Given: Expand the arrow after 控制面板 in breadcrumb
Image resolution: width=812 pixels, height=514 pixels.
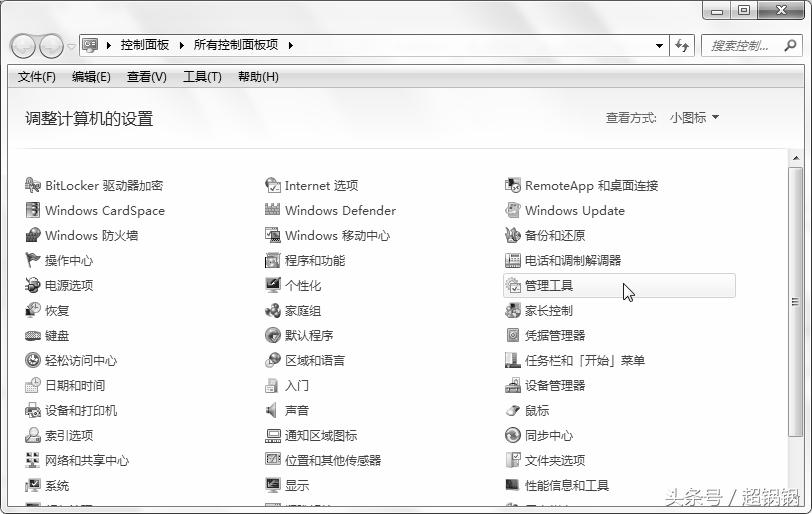Looking at the screenshot, I should coord(182,46).
